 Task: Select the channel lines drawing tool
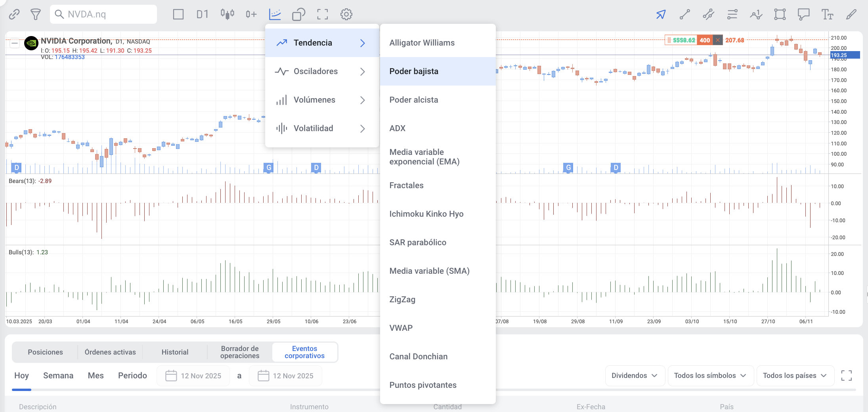pyautogui.click(x=709, y=15)
